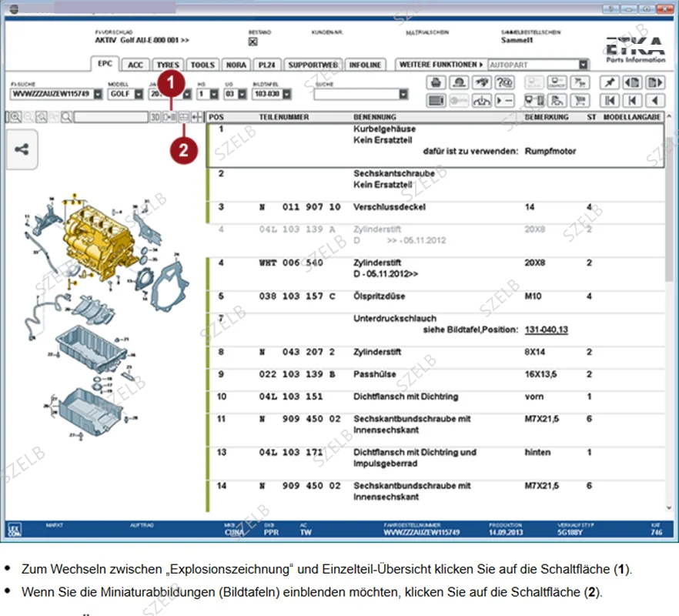Open the AUTOPART dropdown arrow

point(584,65)
